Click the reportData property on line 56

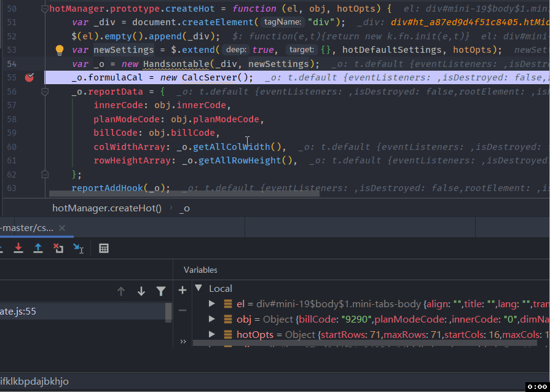pos(116,92)
